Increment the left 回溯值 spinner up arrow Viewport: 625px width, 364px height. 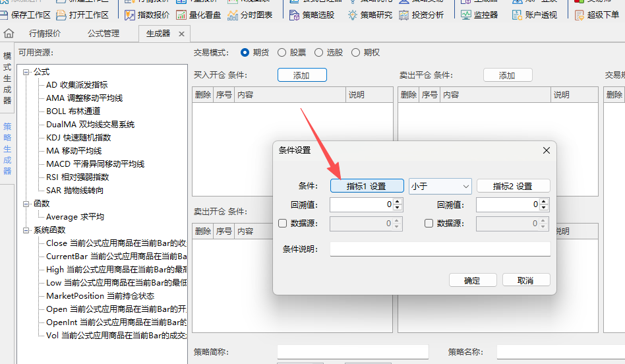(x=397, y=202)
